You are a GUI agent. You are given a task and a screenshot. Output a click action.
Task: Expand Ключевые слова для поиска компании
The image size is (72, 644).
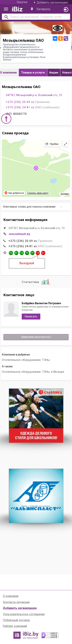coord(36,207)
